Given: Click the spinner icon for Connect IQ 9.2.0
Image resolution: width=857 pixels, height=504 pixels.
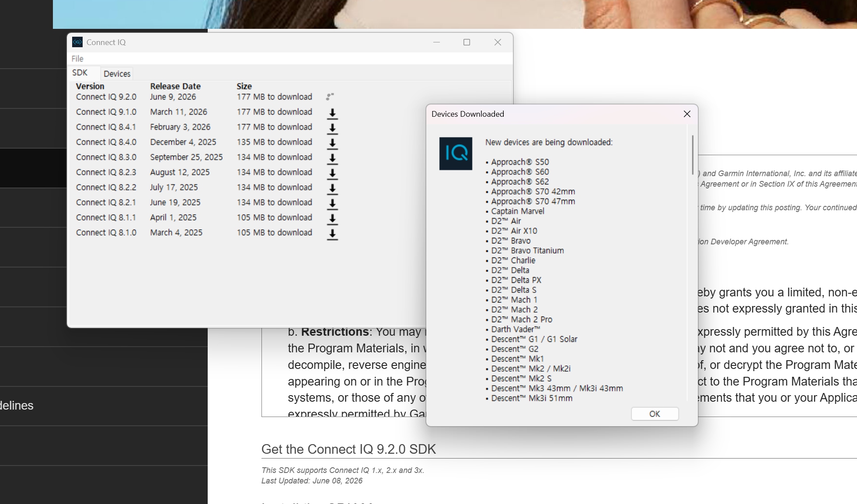Looking at the screenshot, I should coord(330,97).
